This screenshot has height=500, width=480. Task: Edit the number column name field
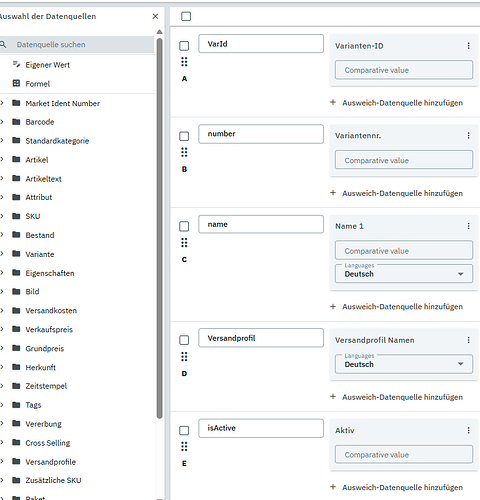click(261, 134)
